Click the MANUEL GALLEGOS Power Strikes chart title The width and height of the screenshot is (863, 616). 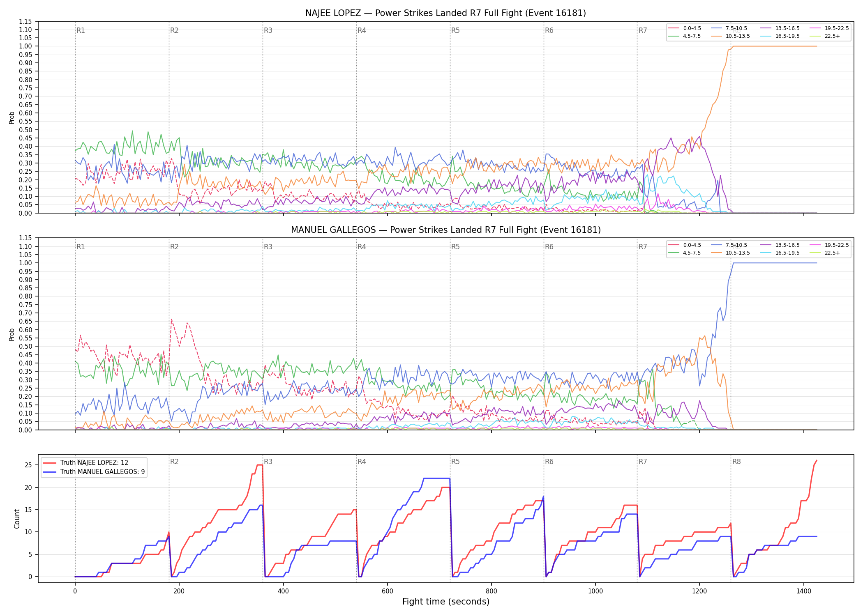[x=445, y=230]
